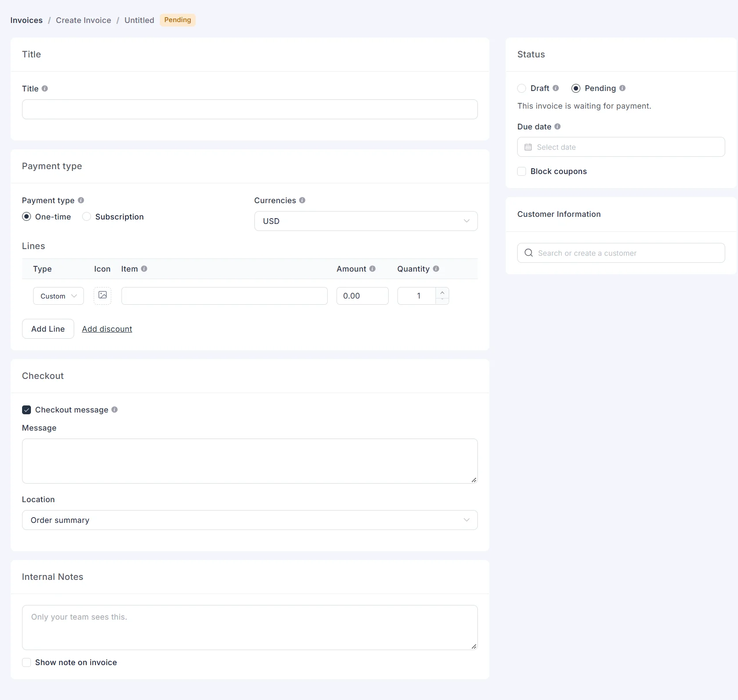
Task: Focus the invoice Title input field
Action: (x=250, y=109)
